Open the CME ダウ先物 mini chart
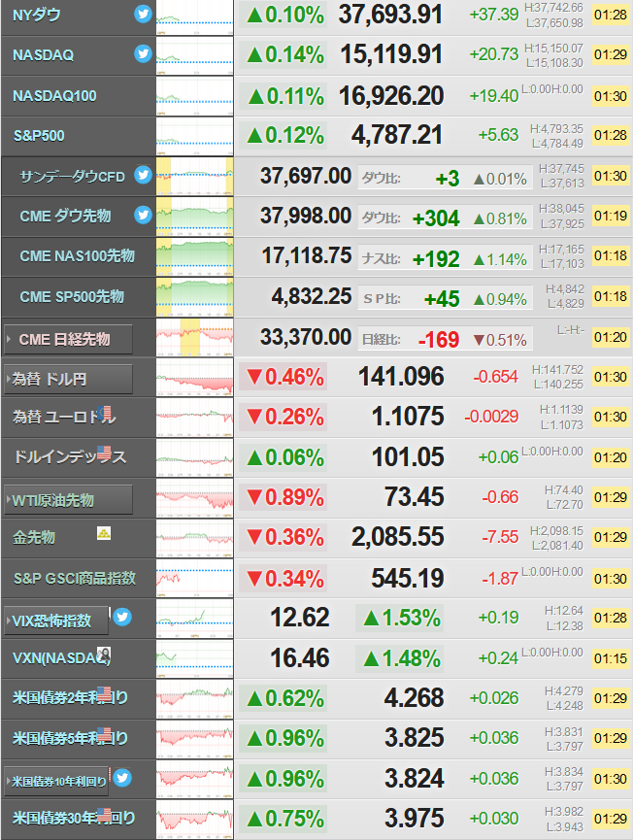The width and height of the screenshot is (634, 840). pos(195,217)
